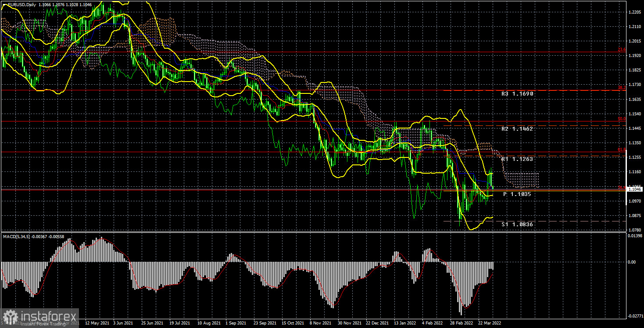Click the 1.1350 price axis label
Viewport: 644px width, 328px height.
[x=634, y=143]
